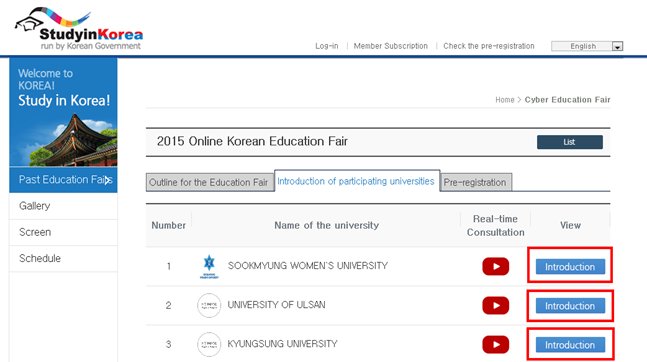Click University of Ulsan logo icon

pos(209,305)
